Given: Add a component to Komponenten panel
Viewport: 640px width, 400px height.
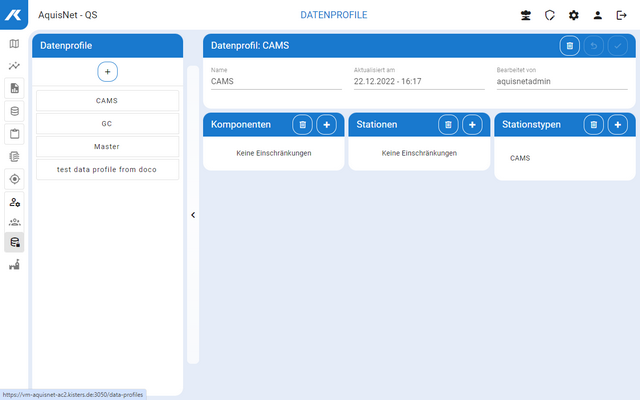Looking at the screenshot, I should pyautogui.click(x=326, y=125).
